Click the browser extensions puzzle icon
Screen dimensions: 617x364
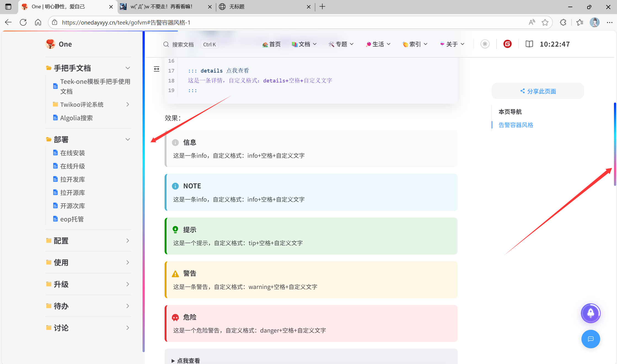pos(563,22)
